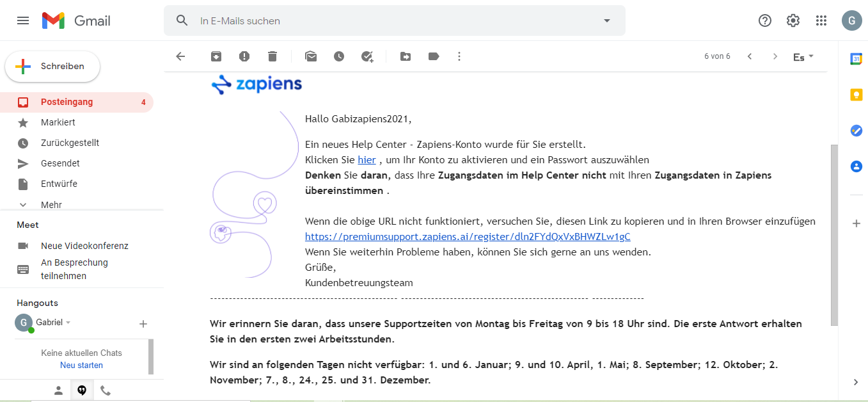Image resolution: width=868 pixels, height=402 pixels.
Task: Open more options three-dot menu
Action: click(459, 56)
